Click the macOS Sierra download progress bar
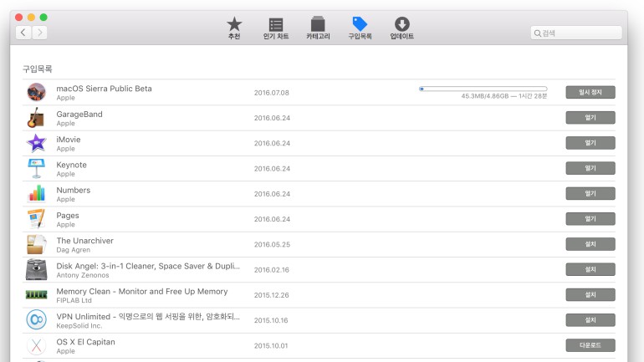Viewport: 644px width, 362px height. (x=483, y=88)
